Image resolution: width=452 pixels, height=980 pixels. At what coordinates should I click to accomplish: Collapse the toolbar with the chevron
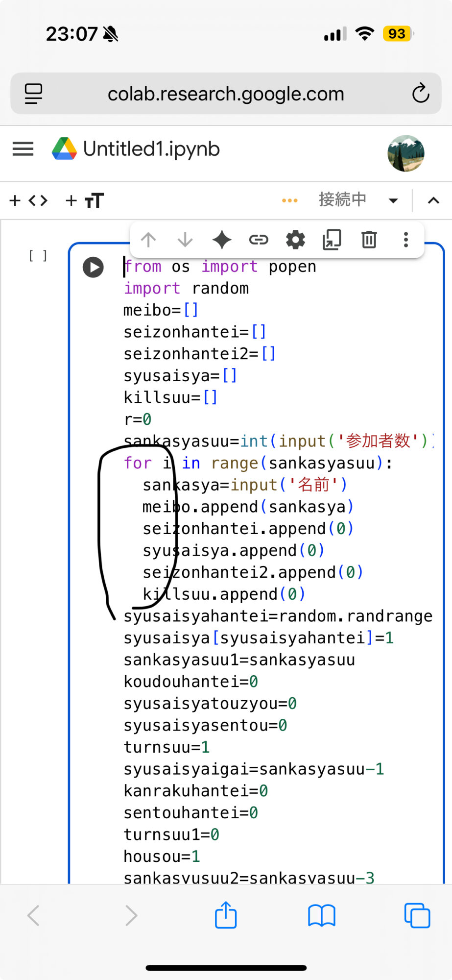(x=433, y=200)
